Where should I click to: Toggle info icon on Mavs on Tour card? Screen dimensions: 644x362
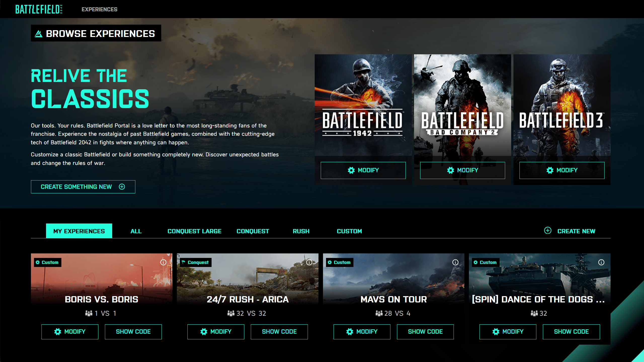pyautogui.click(x=456, y=262)
